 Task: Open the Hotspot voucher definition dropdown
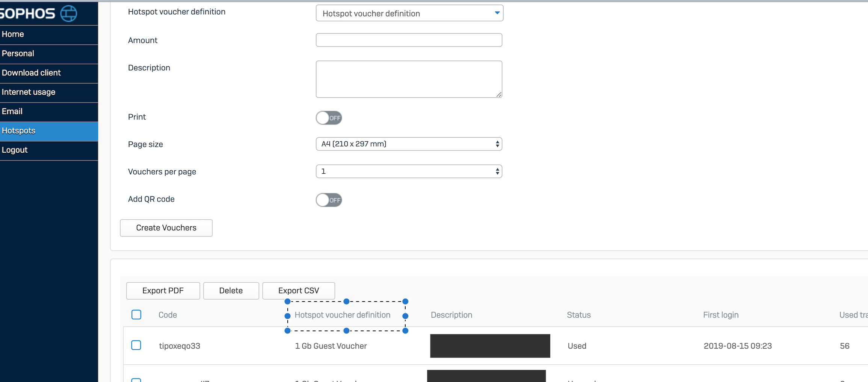point(409,14)
